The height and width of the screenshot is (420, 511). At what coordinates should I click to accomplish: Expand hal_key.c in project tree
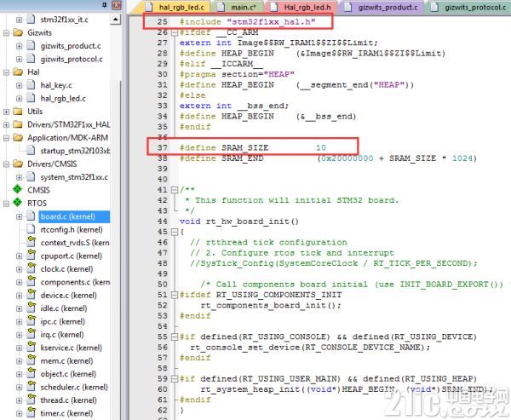click(20, 85)
